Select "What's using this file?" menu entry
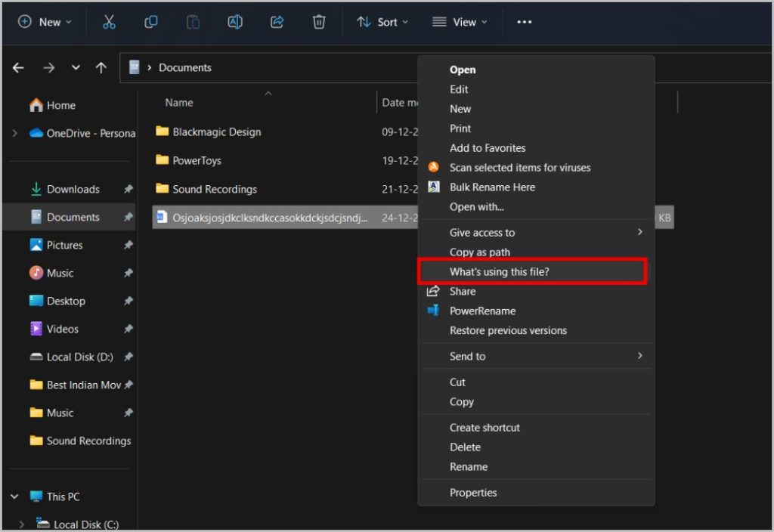774x532 pixels. [x=499, y=272]
